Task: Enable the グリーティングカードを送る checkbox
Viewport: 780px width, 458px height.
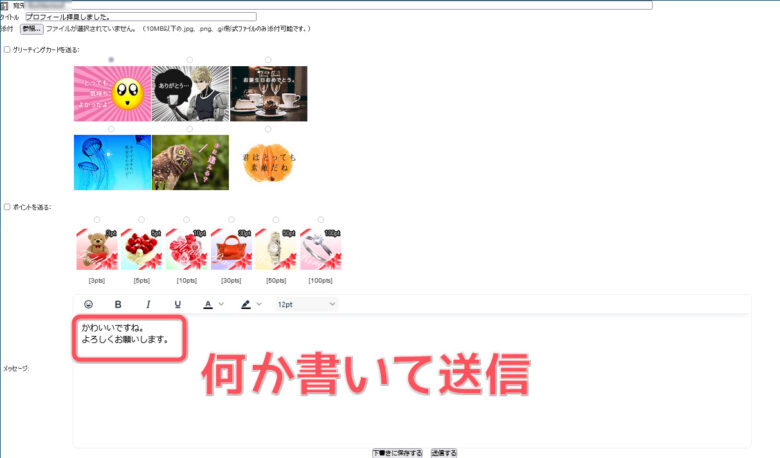Action: click(8, 49)
